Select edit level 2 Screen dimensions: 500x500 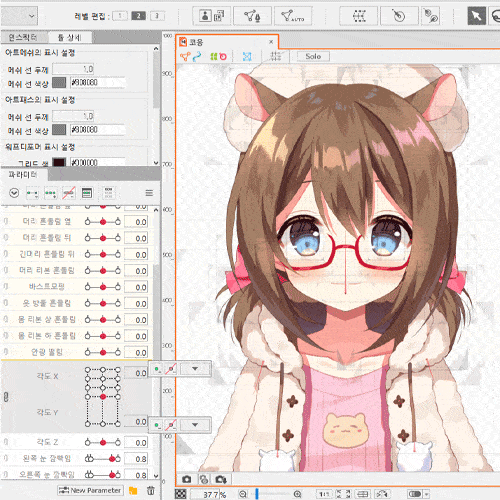point(139,16)
